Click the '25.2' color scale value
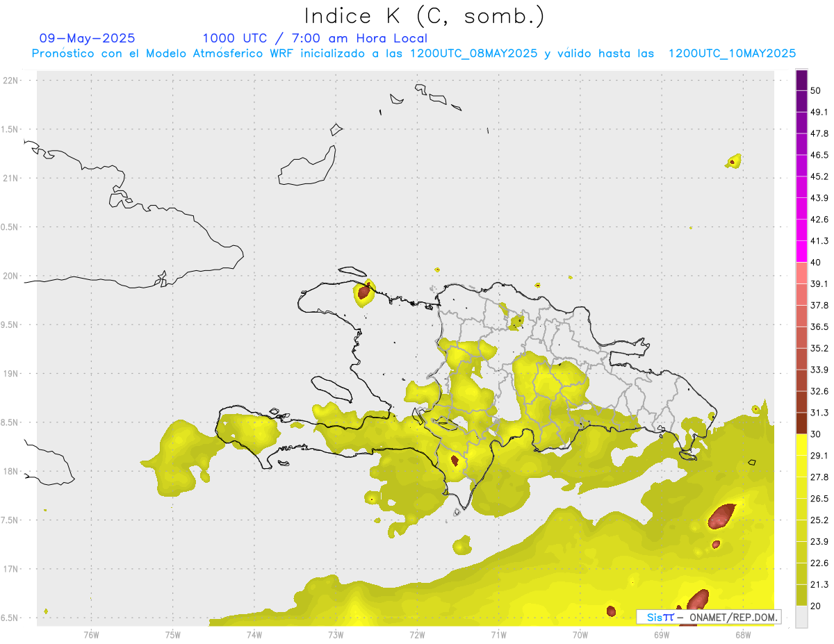The image size is (834, 644). 819,521
